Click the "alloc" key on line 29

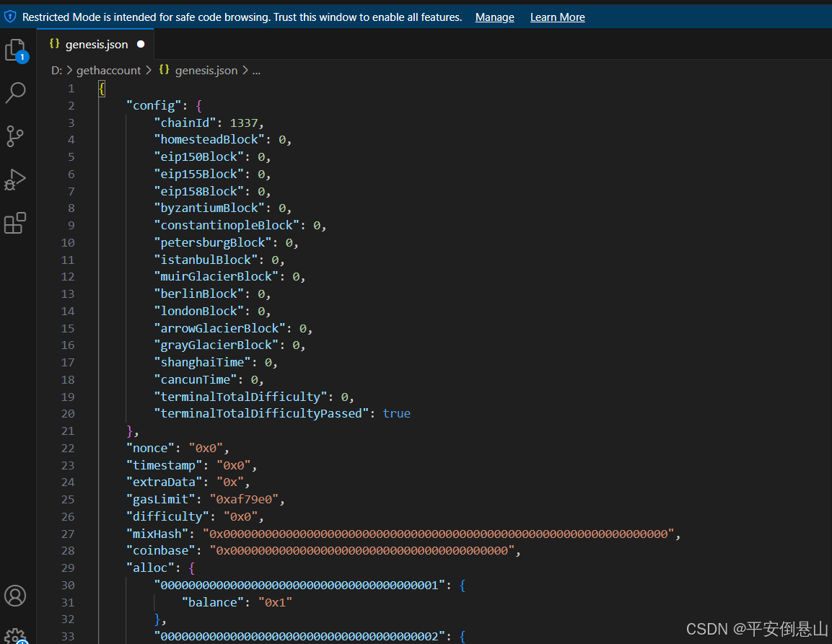tap(150, 568)
